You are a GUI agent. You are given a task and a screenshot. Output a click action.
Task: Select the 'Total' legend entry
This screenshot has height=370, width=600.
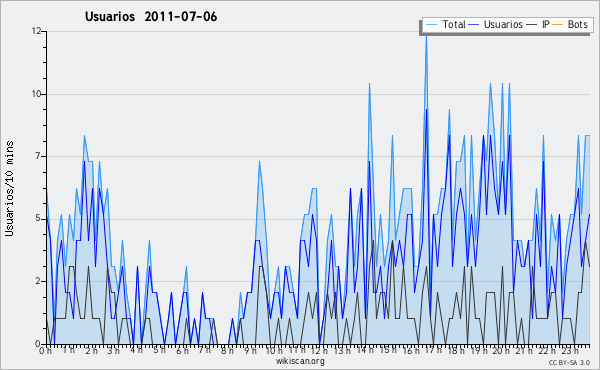tap(454, 24)
